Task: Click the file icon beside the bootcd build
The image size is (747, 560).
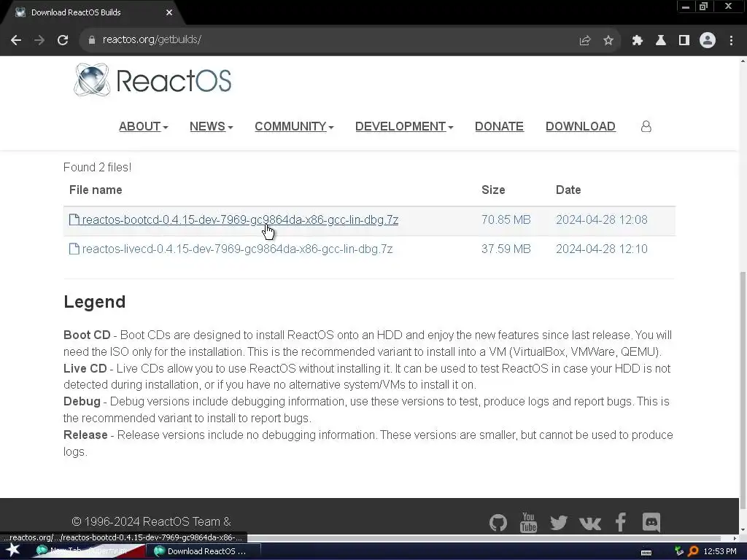Action: point(74,219)
